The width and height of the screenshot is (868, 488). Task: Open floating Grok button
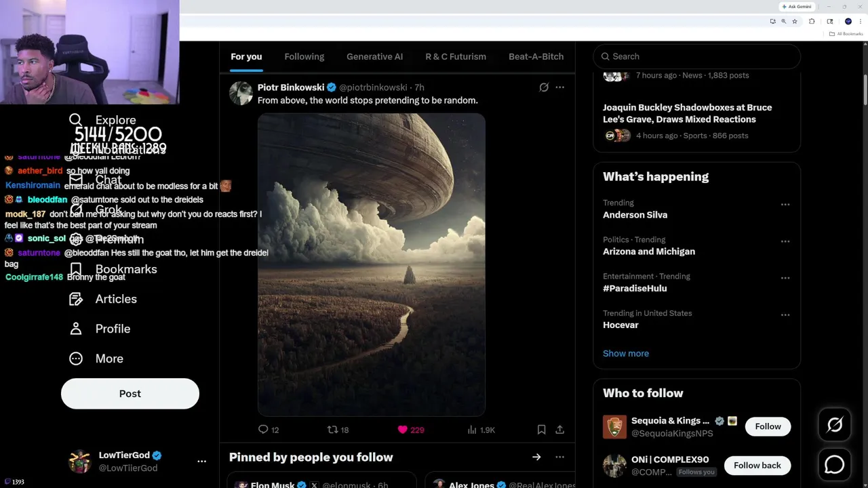click(834, 425)
